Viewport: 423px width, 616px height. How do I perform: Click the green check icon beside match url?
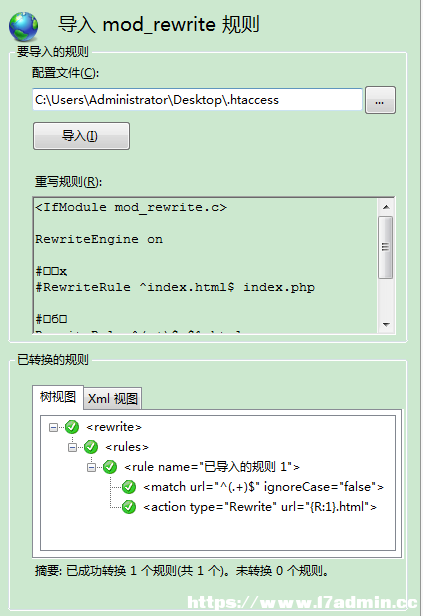(x=129, y=487)
